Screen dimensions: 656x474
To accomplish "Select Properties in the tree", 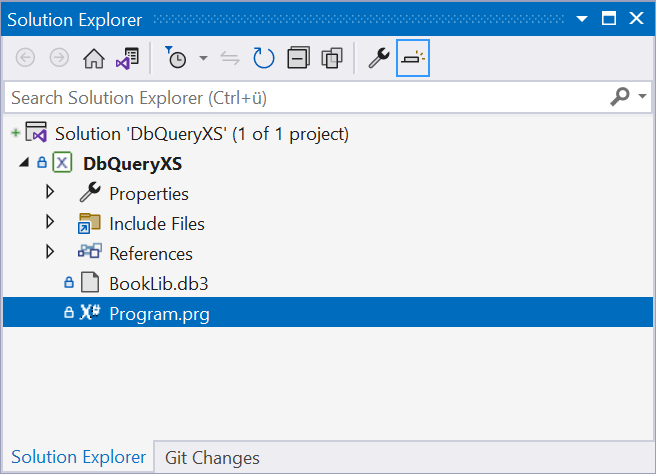I will [x=149, y=194].
